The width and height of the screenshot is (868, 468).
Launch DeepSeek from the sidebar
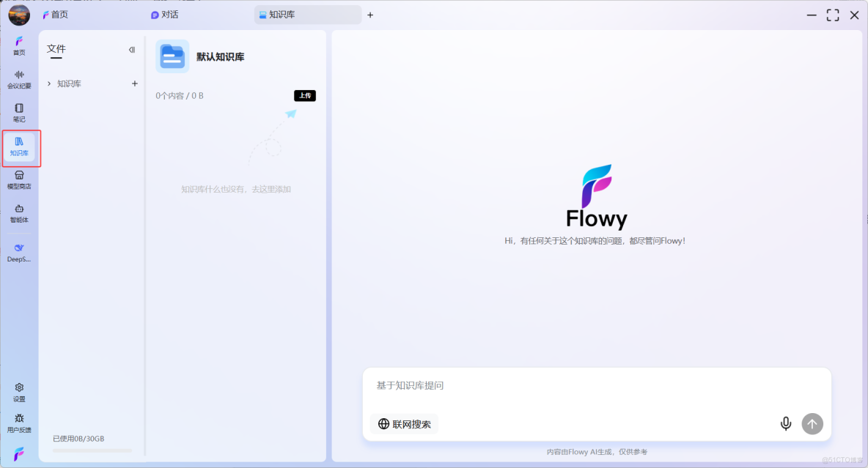tap(19, 252)
